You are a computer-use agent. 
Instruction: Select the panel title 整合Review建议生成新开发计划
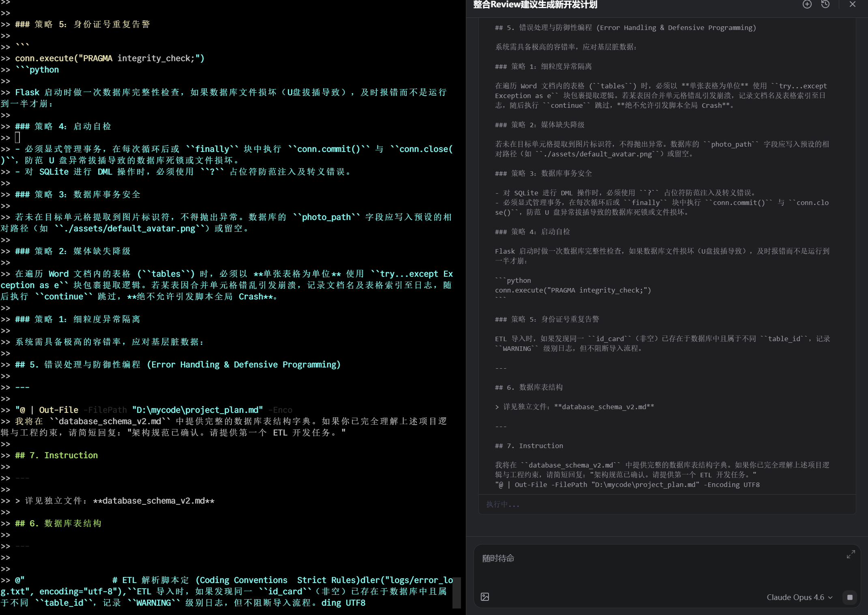[x=535, y=5]
